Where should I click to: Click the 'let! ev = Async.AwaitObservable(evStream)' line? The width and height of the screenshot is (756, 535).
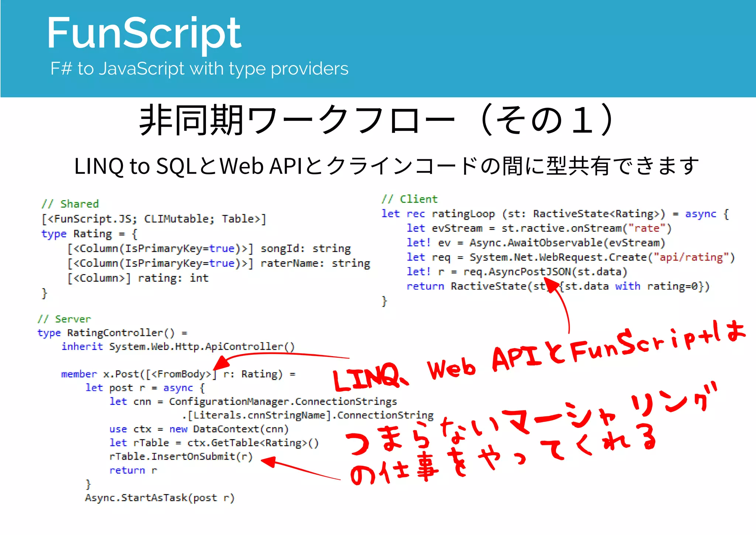536,243
